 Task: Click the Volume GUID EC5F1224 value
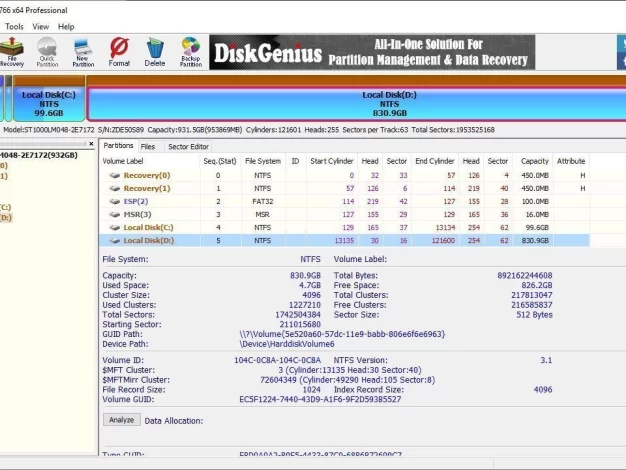tap(320, 399)
